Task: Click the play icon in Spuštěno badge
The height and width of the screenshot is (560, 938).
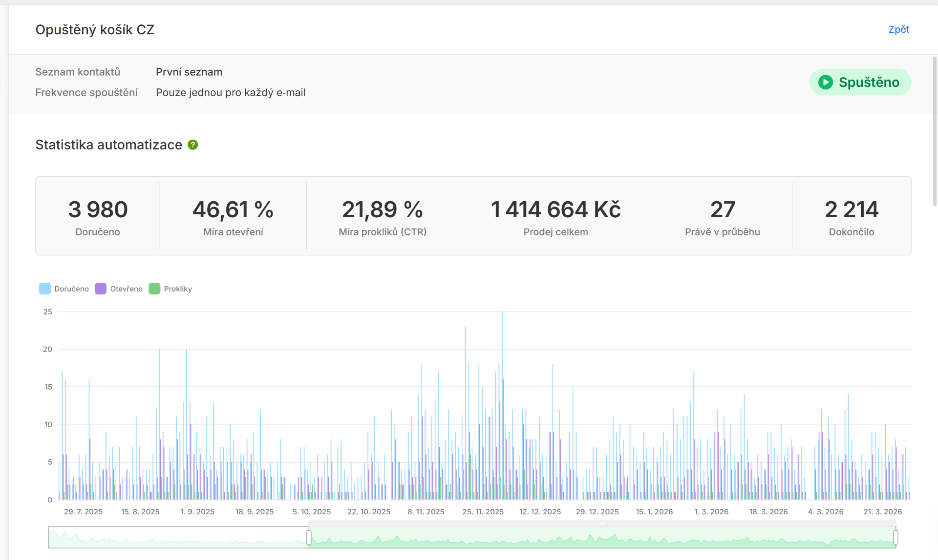Action: tap(826, 82)
